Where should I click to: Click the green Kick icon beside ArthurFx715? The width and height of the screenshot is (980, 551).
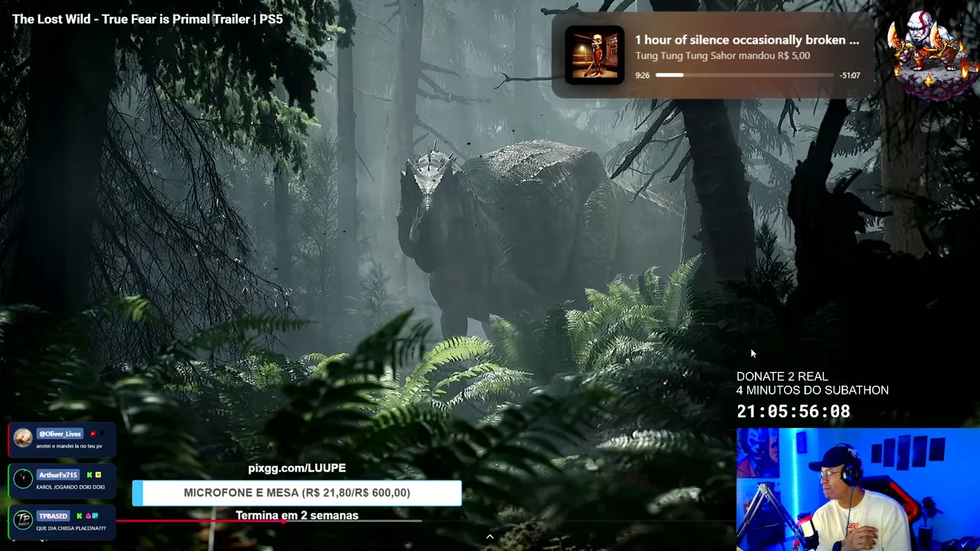tap(90, 475)
